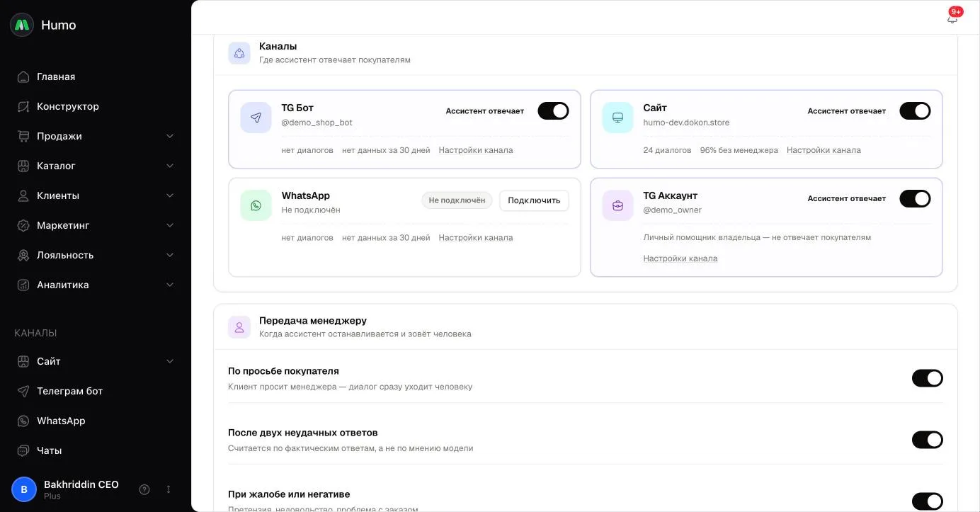
Task: Expand the Продажи menu chevron
Action: (170, 136)
